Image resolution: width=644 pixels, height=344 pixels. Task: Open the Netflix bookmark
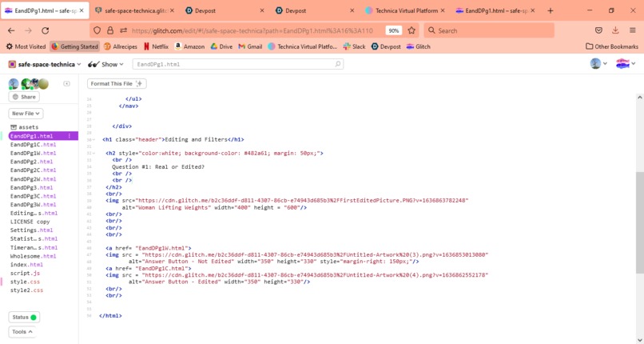[x=156, y=46]
